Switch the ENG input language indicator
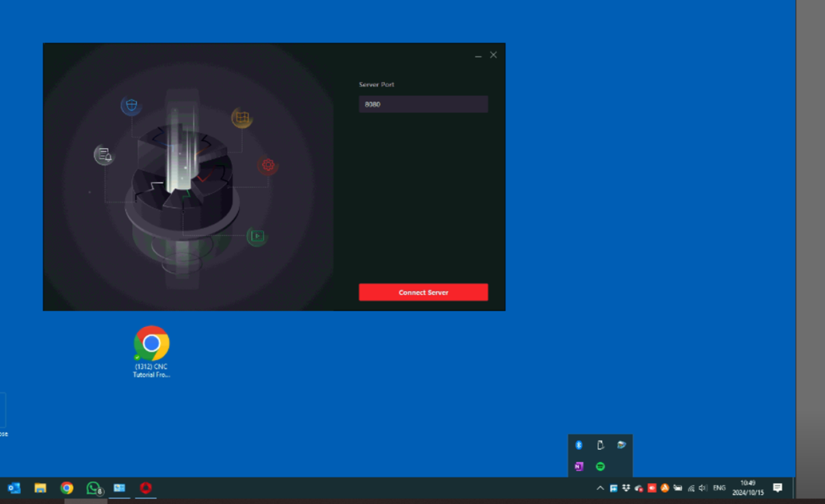The width and height of the screenshot is (825, 504). coord(719,488)
